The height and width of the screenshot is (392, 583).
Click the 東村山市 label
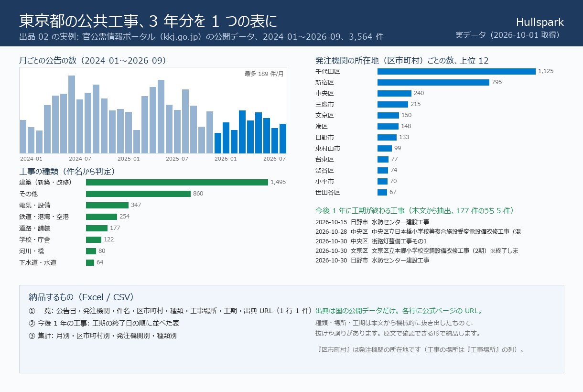coord(328,148)
